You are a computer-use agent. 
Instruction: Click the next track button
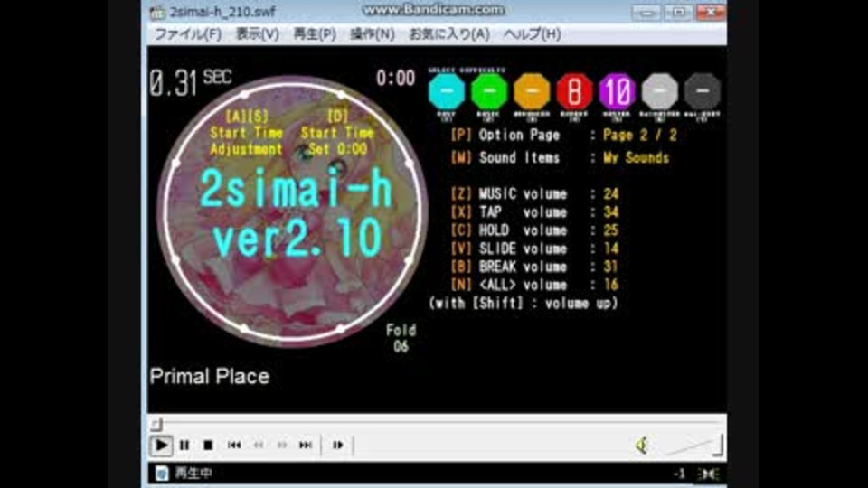(x=306, y=445)
